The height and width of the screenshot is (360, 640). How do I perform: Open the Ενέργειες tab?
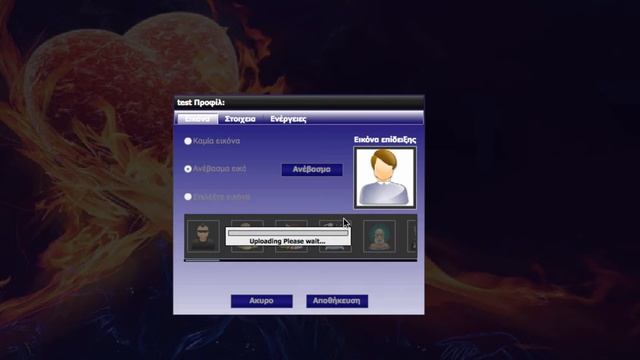[x=288, y=119]
